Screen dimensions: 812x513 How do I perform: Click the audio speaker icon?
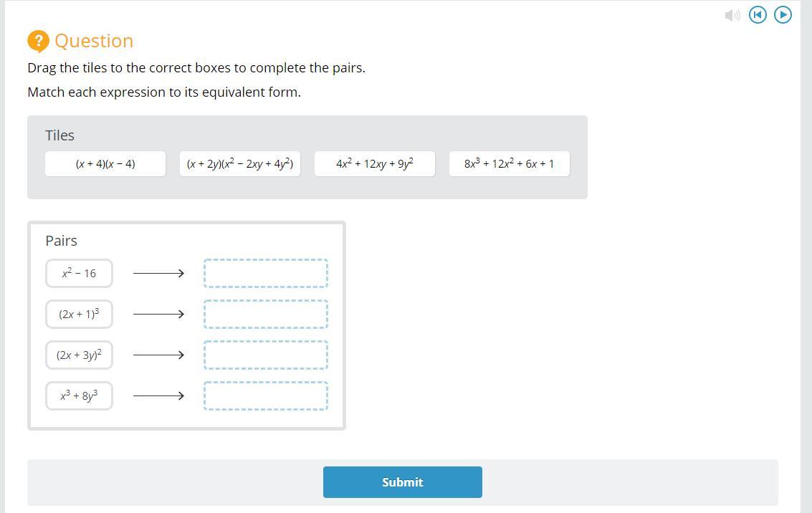pos(732,15)
